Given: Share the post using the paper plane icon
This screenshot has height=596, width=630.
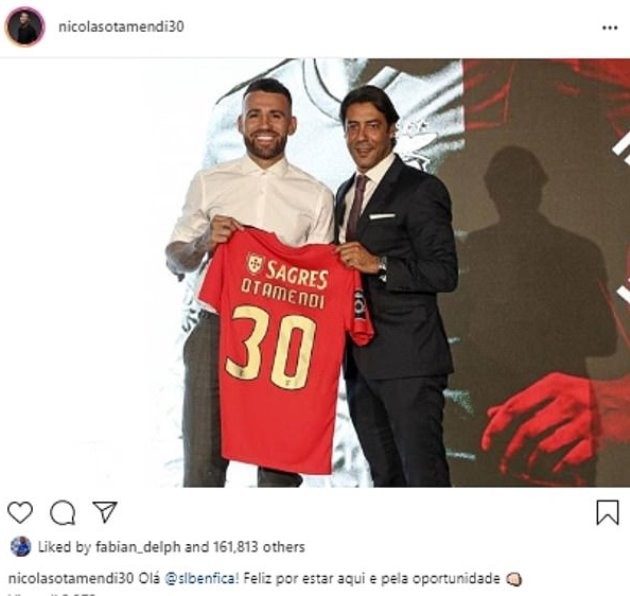Looking at the screenshot, I should [x=105, y=512].
